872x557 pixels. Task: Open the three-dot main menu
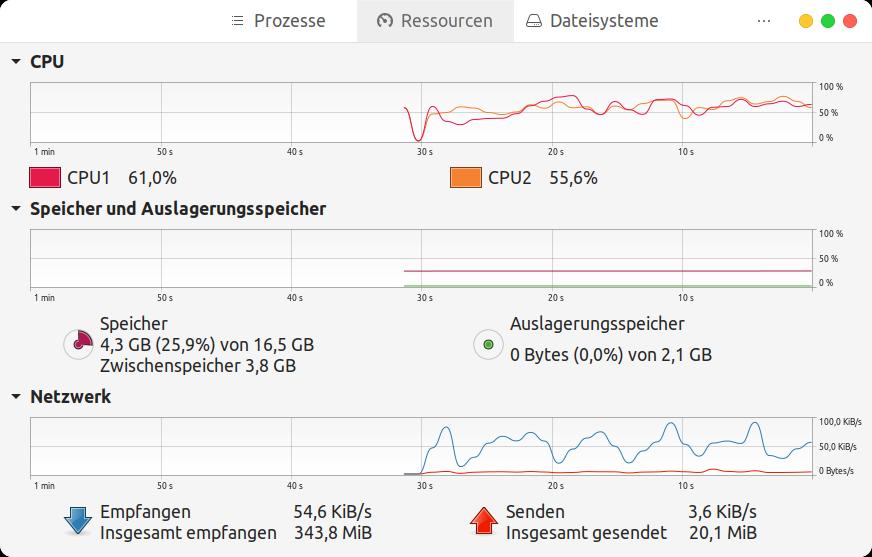764,21
